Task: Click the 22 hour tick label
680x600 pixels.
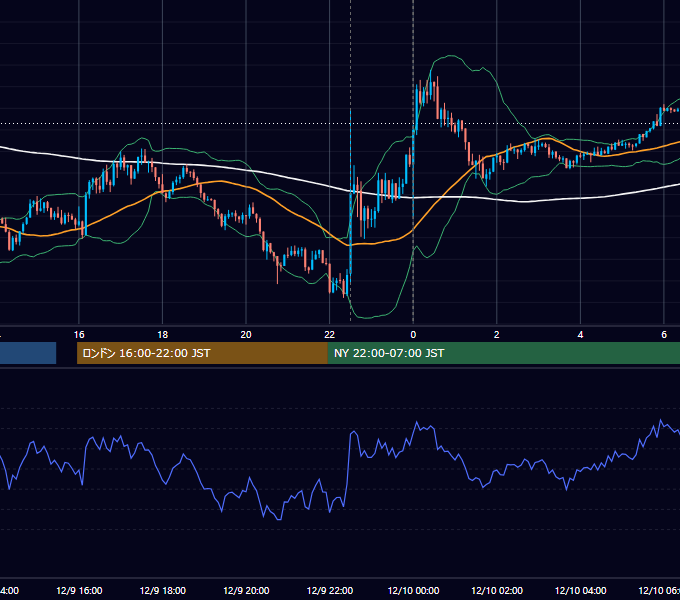Action: pyautogui.click(x=330, y=334)
